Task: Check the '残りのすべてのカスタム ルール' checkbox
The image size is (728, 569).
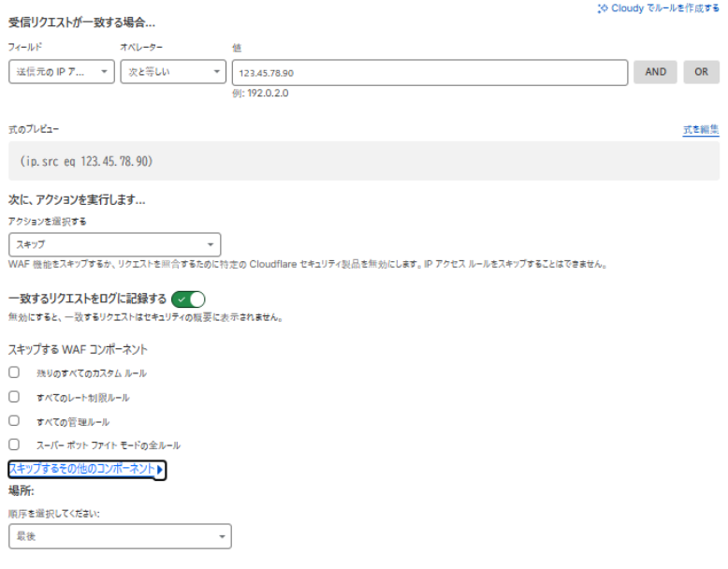Action: tap(14, 372)
